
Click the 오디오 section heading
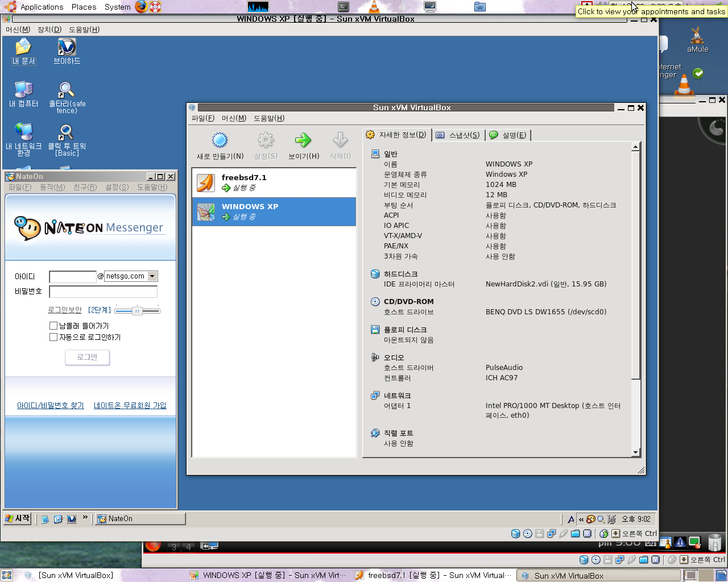click(x=394, y=357)
